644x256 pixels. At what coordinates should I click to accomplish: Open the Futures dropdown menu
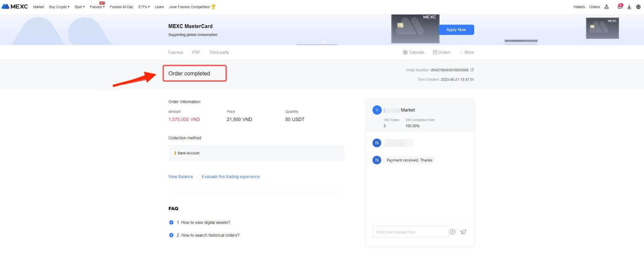pyautogui.click(x=97, y=7)
